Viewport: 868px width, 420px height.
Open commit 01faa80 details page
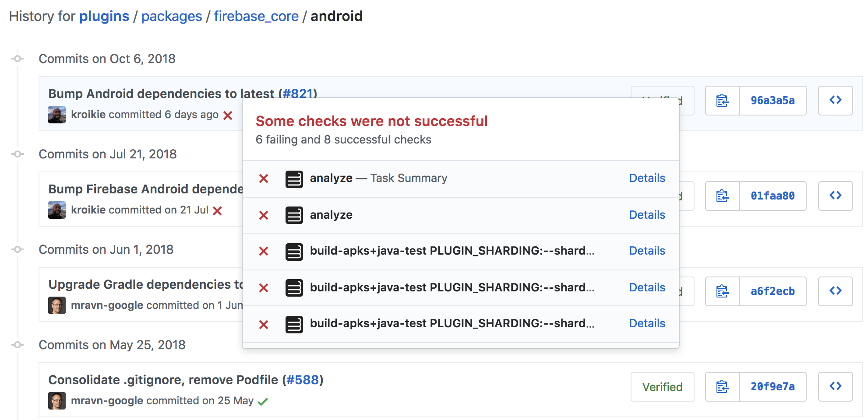[773, 196]
